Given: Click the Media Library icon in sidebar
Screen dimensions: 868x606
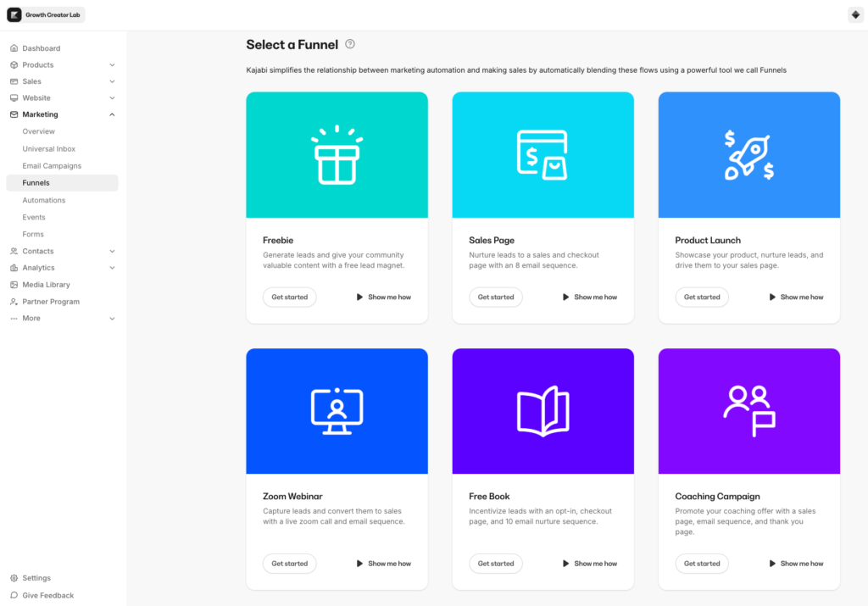Looking at the screenshot, I should pos(14,285).
